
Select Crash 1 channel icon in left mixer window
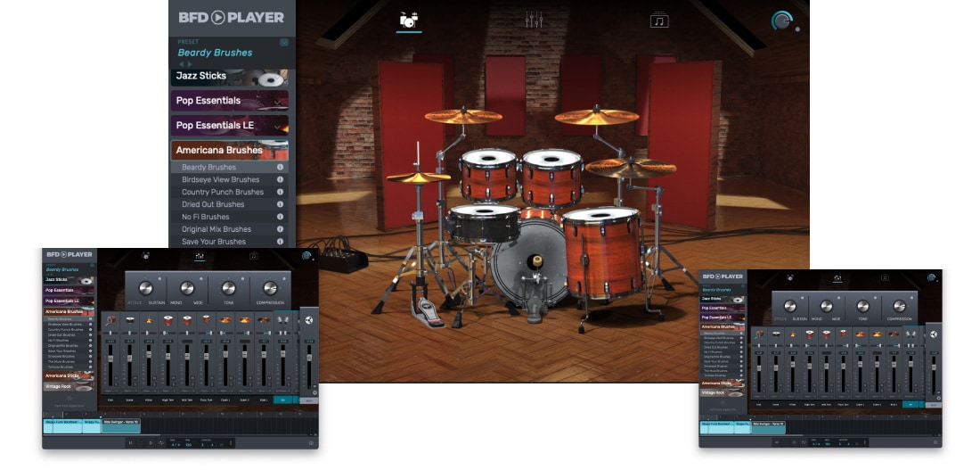[225, 320]
